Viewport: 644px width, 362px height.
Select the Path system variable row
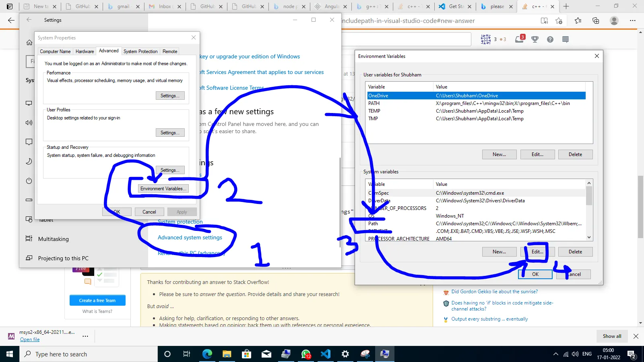pyautogui.click(x=476, y=224)
